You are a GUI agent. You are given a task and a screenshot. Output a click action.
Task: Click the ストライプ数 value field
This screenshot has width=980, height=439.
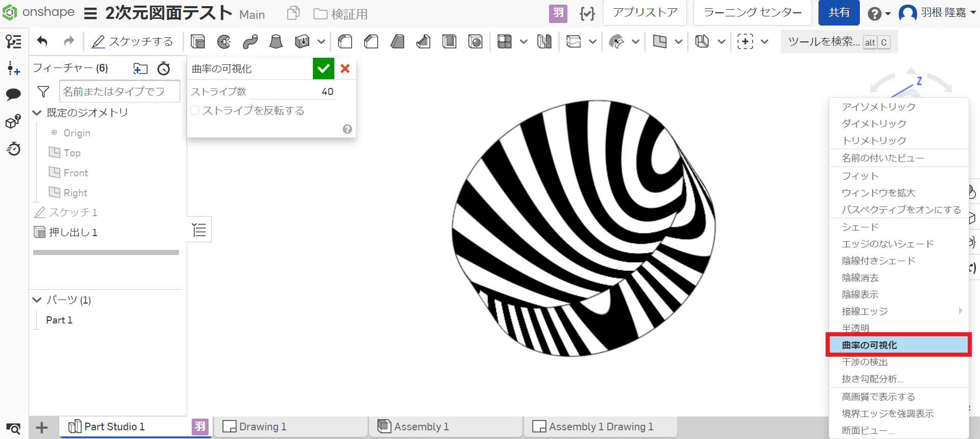(x=293, y=91)
